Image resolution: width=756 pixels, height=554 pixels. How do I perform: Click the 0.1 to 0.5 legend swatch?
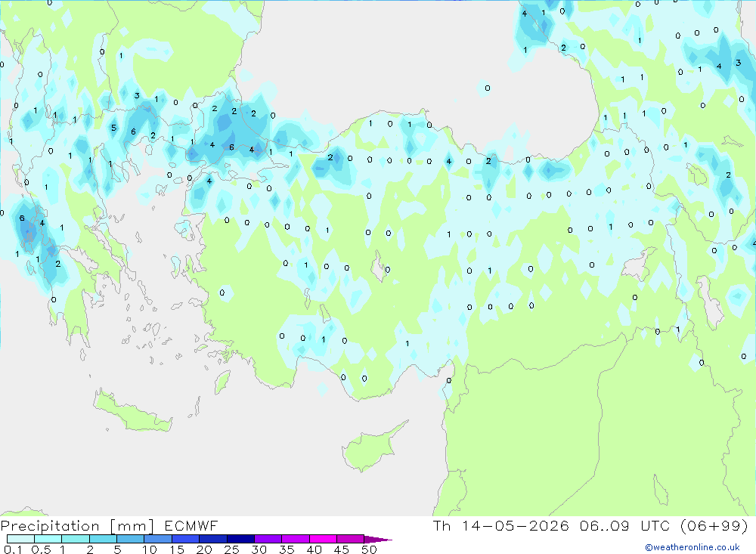(x=20, y=539)
